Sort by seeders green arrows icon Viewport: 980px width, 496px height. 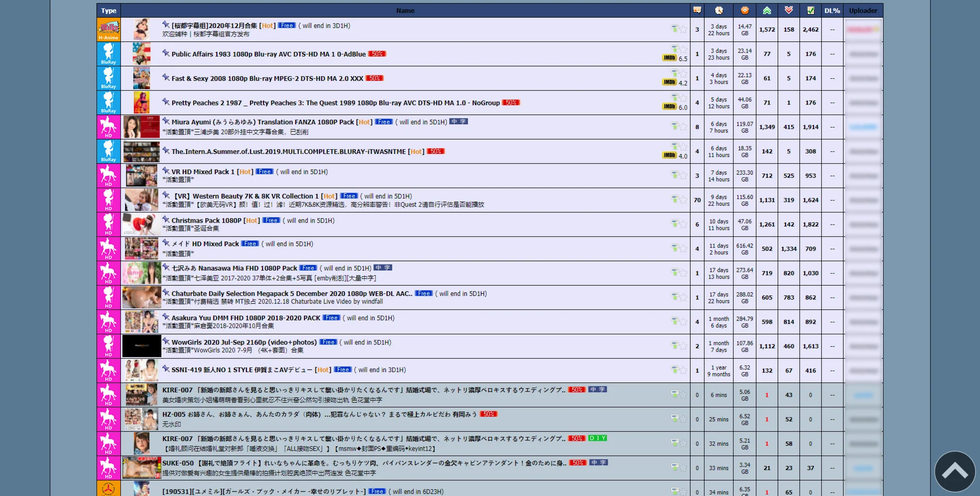tap(767, 10)
